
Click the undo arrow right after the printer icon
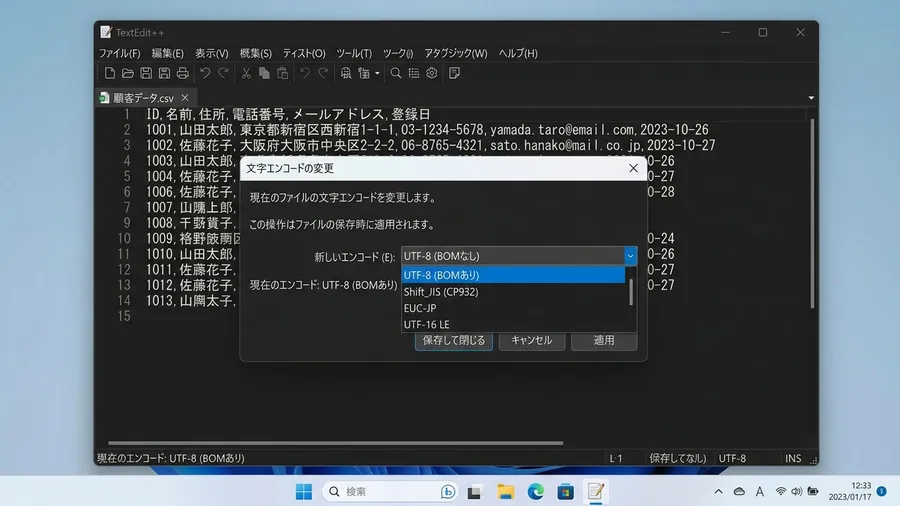(205, 73)
